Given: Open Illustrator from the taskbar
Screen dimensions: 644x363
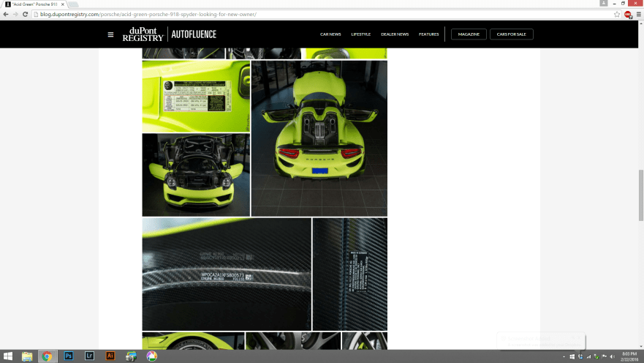Looking at the screenshot, I should pyautogui.click(x=110, y=356).
